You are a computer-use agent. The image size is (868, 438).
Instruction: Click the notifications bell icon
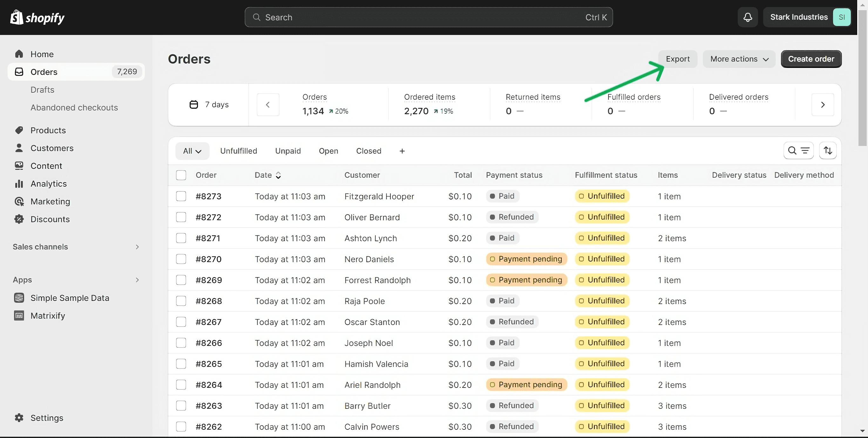coord(747,17)
